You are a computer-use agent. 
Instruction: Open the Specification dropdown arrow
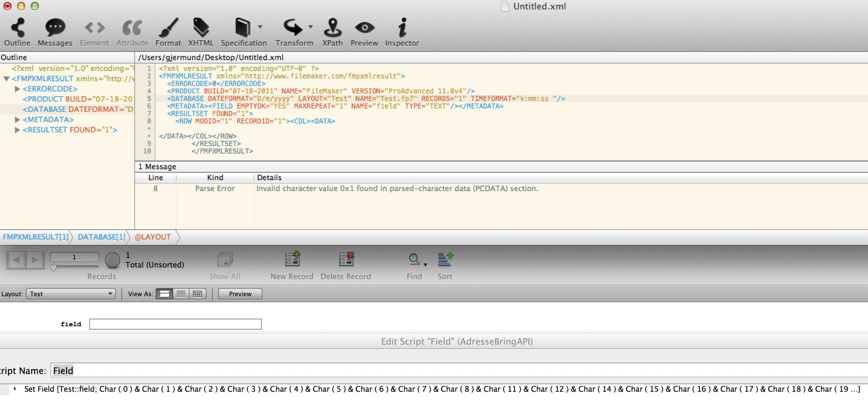click(260, 27)
